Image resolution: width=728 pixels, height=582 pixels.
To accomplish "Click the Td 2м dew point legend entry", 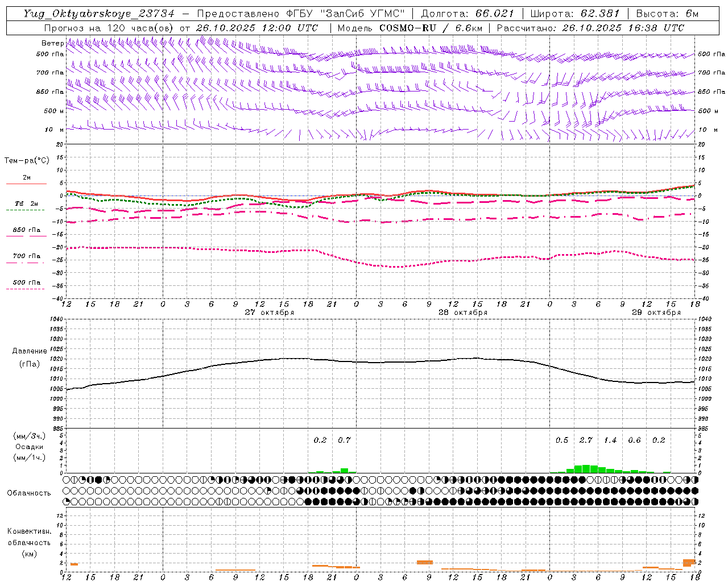I will click(26, 203).
